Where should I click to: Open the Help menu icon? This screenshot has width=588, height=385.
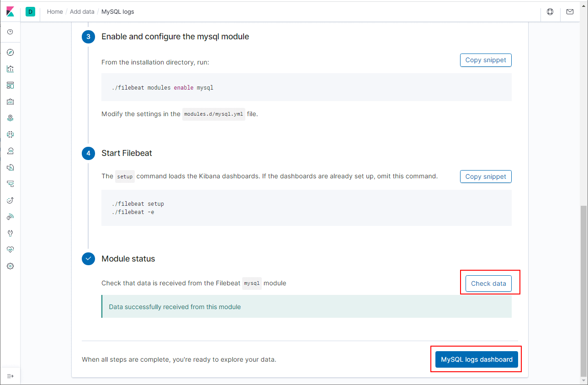pos(550,12)
